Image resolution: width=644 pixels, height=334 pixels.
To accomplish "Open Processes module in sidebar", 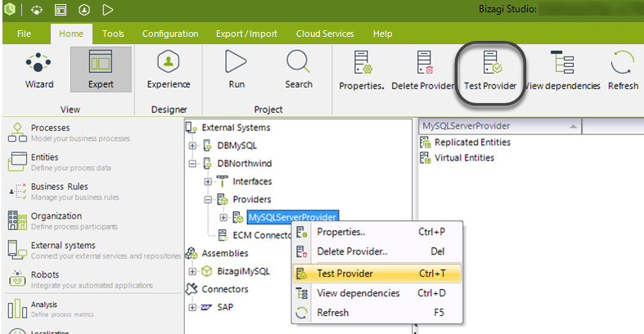I will (x=92, y=133).
